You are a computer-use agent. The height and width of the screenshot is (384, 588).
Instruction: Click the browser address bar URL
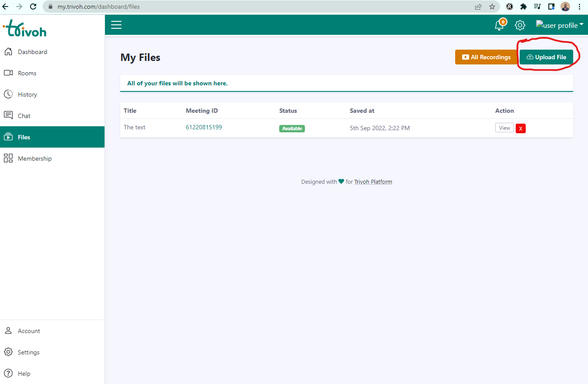[x=261, y=7]
